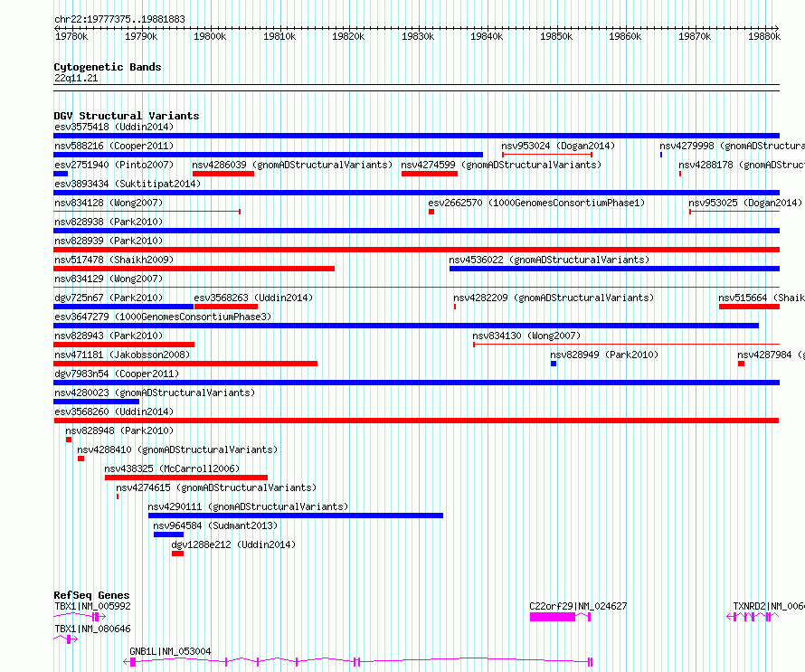Click the Cytogenetic Bands track title

(x=108, y=67)
